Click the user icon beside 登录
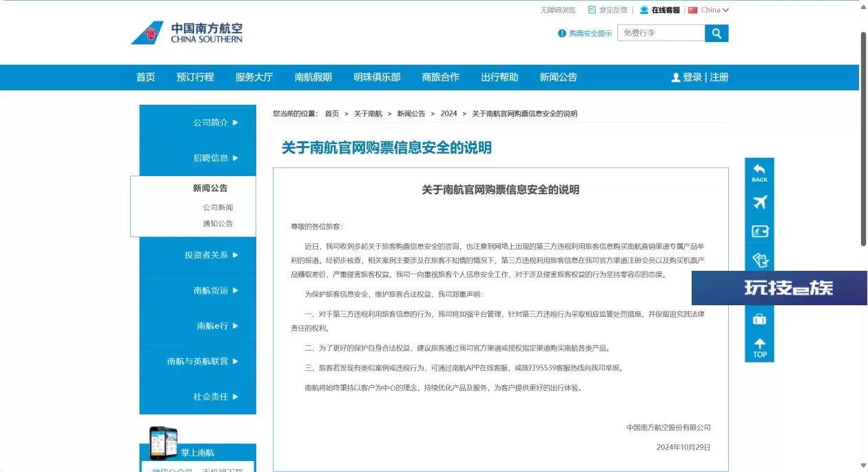The image size is (868, 472). point(676,78)
